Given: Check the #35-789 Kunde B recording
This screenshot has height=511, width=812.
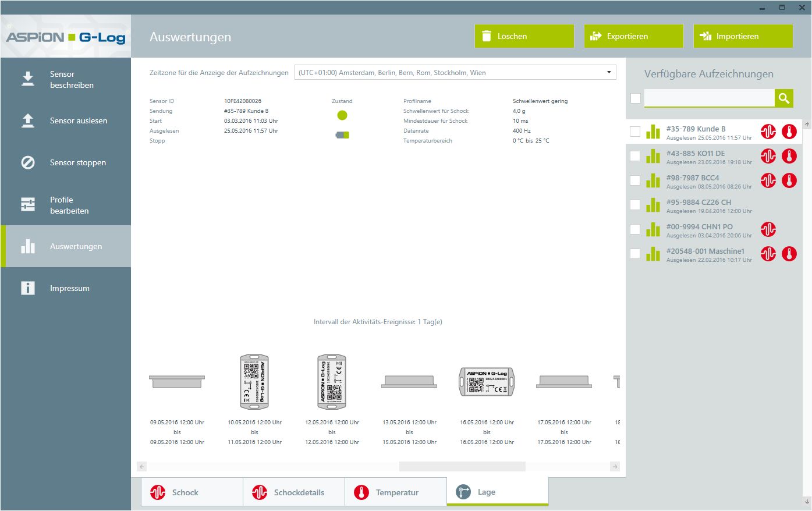Looking at the screenshot, I should [635, 132].
